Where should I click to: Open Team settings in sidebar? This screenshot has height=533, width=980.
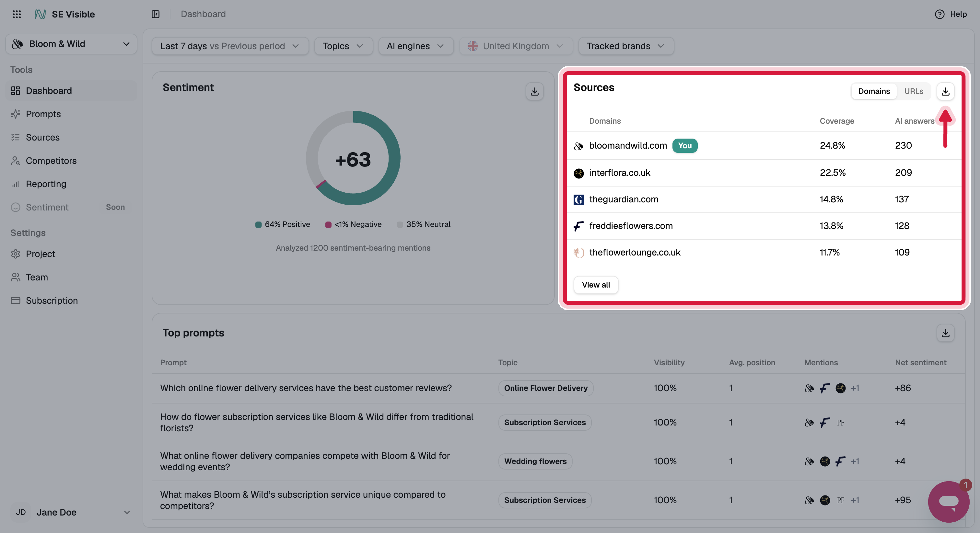pos(71,277)
